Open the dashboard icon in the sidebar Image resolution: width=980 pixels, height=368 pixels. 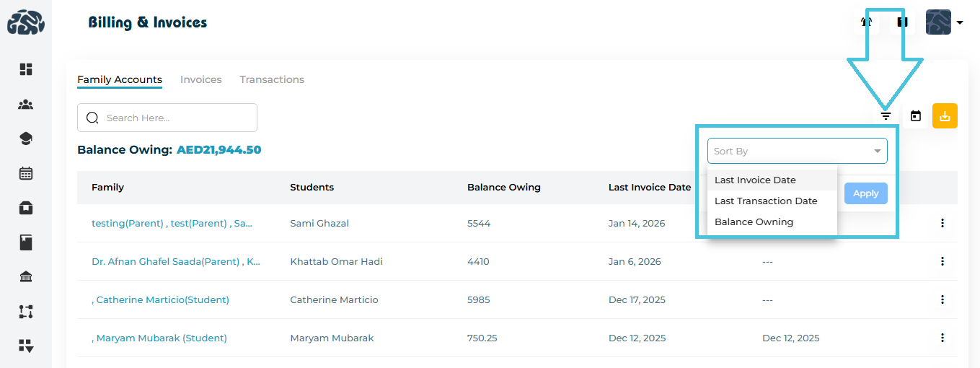(x=26, y=69)
